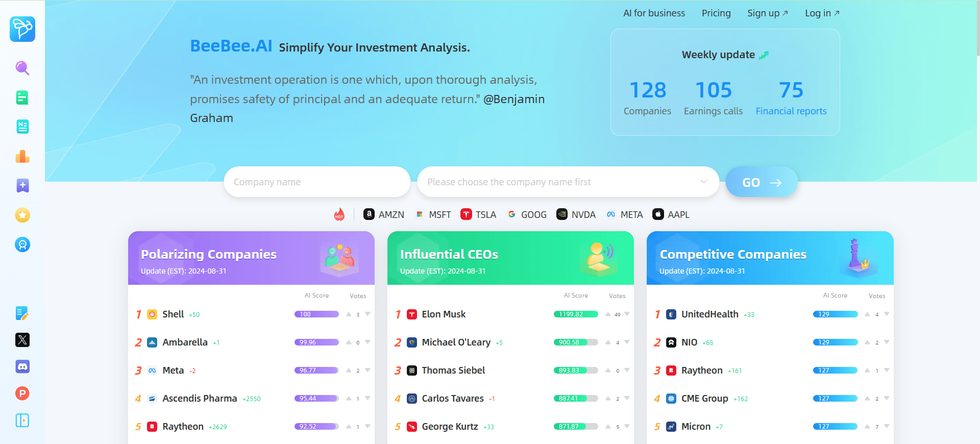
Task: Open Ascendis Pharma entry
Action: [200, 398]
